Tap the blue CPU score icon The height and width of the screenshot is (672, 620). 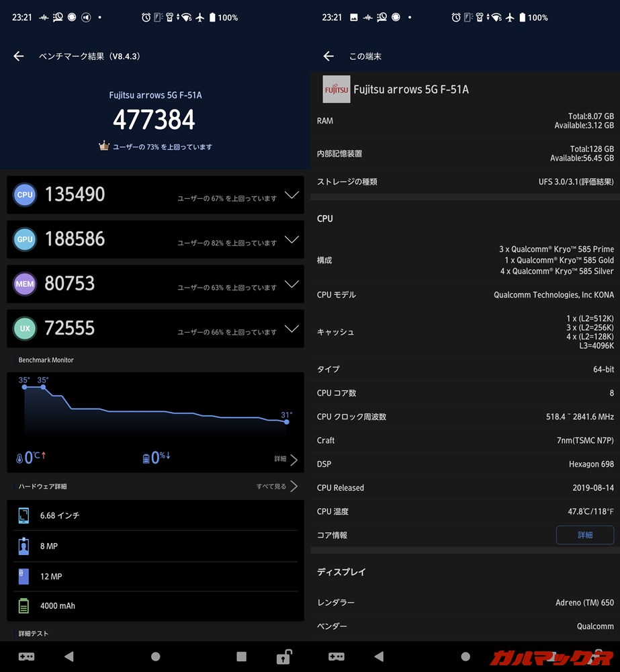[25, 195]
